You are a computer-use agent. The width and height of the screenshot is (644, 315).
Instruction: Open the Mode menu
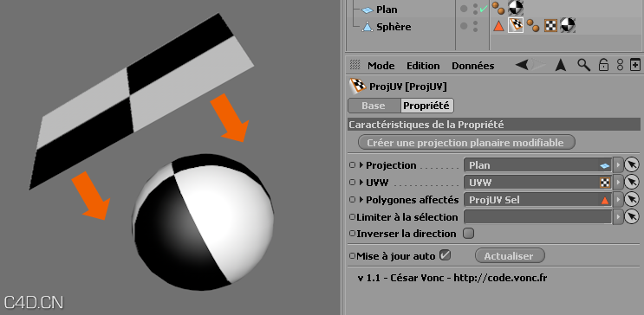[x=381, y=66]
